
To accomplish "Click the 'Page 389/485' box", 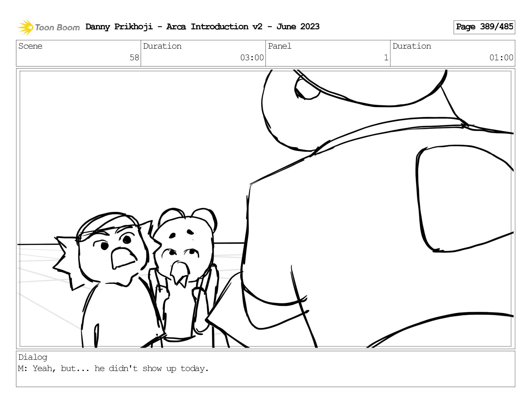I will coord(484,27).
